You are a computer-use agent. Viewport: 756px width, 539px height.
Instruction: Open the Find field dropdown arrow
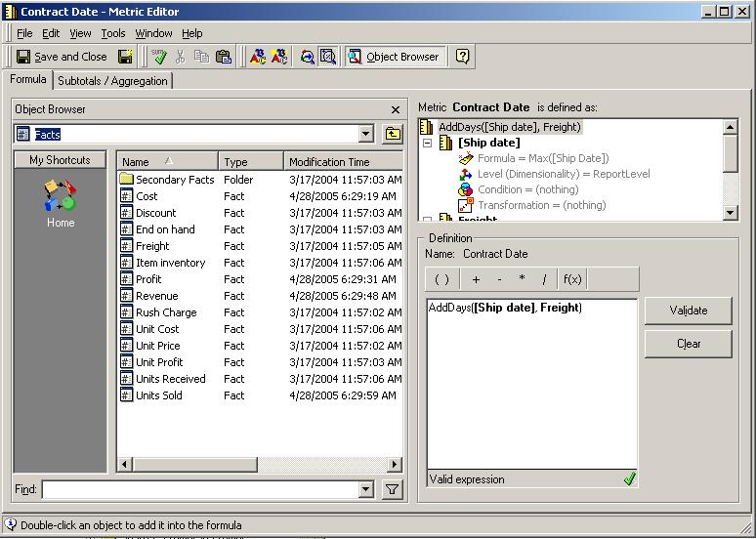point(366,489)
